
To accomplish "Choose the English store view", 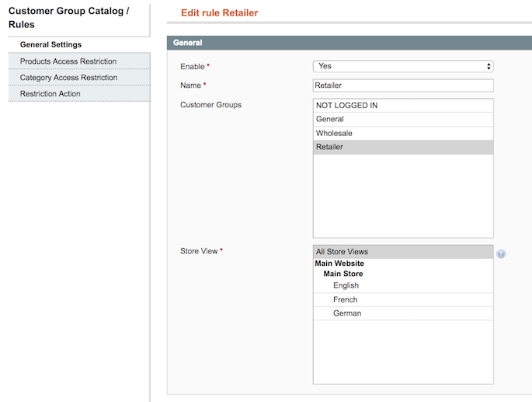I will point(403,285).
